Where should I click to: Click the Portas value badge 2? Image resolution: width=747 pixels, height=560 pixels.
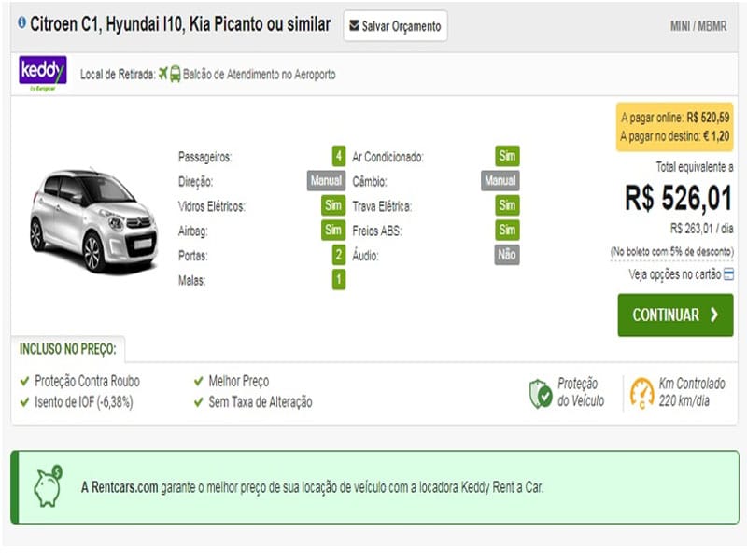[339, 255]
